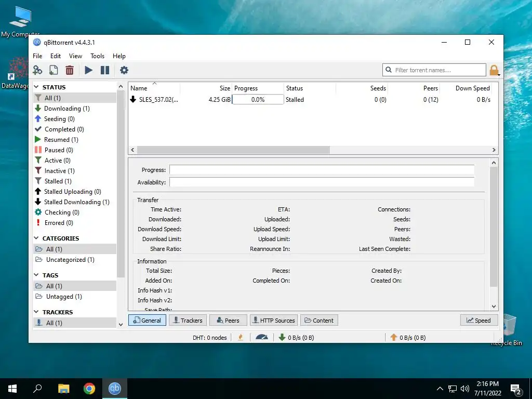This screenshot has width=532, height=399.
Task: Click the Speed graph button
Action: pyautogui.click(x=478, y=320)
